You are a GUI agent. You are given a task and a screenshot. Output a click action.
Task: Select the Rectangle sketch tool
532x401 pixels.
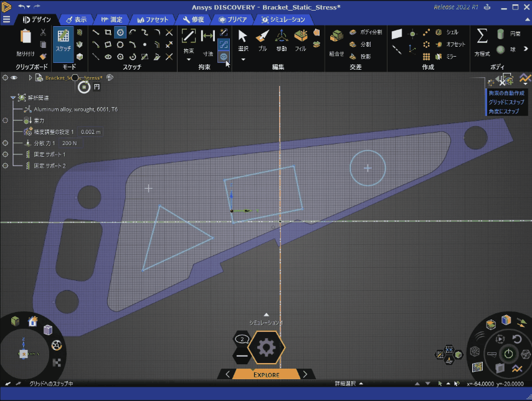[108, 32]
